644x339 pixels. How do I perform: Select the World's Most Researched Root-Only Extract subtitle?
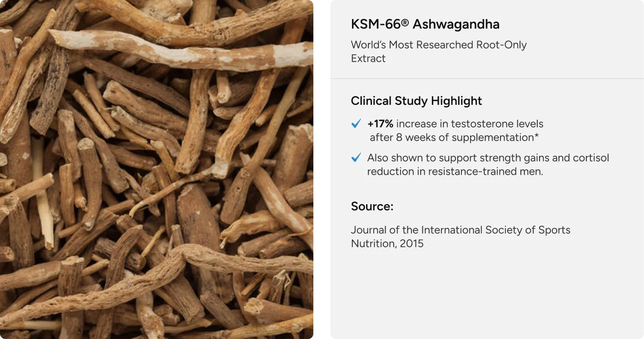pyautogui.click(x=439, y=52)
